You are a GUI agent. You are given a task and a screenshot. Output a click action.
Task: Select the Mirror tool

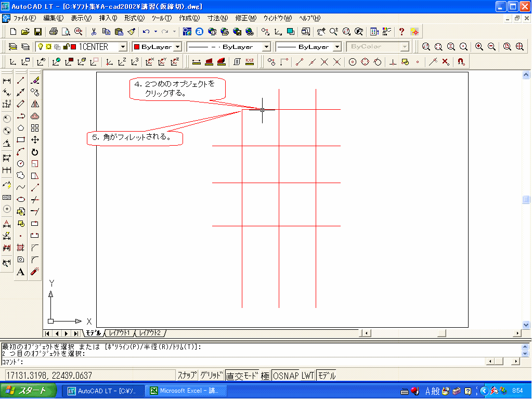(35, 104)
